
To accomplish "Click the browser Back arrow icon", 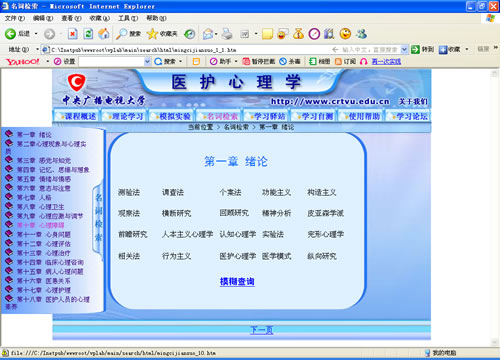I will 10,34.
